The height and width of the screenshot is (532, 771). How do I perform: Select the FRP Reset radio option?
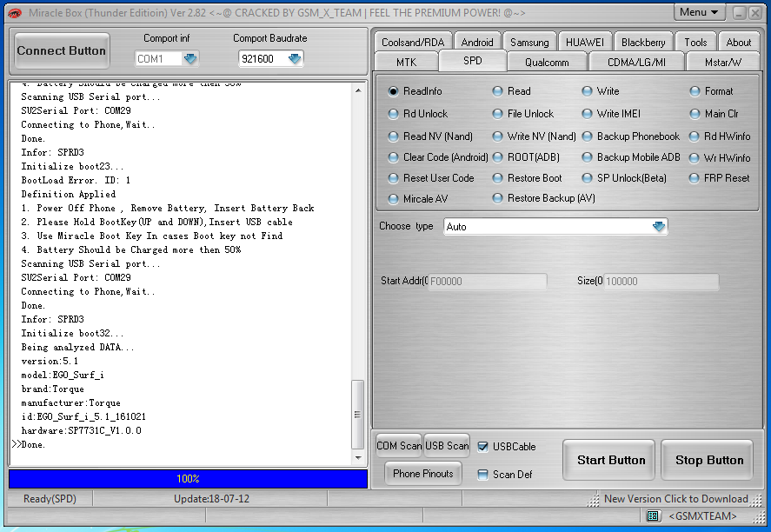tap(694, 178)
